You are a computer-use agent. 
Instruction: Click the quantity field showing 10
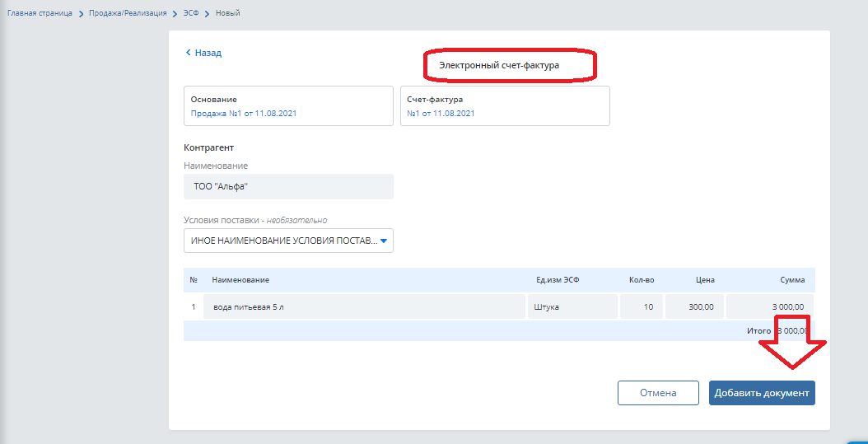tap(642, 307)
